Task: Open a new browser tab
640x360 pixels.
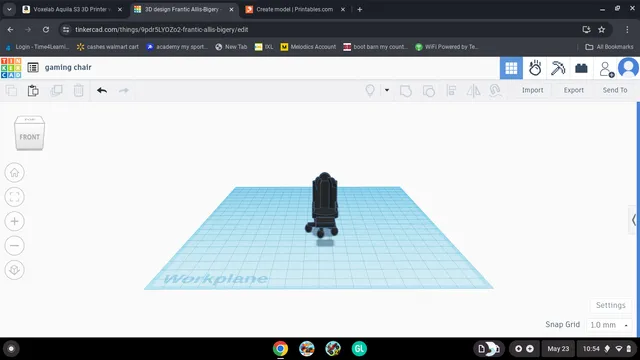Action: (360, 9)
